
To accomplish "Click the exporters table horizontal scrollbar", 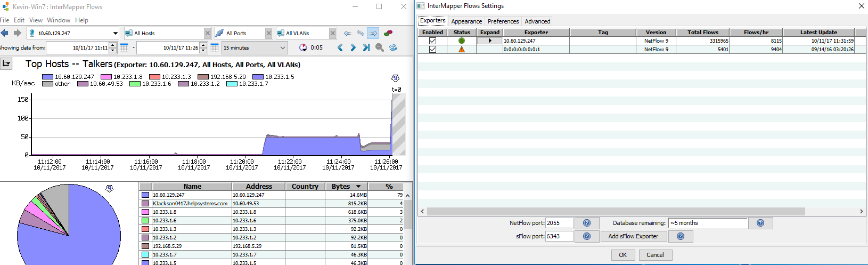I will (616, 212).
